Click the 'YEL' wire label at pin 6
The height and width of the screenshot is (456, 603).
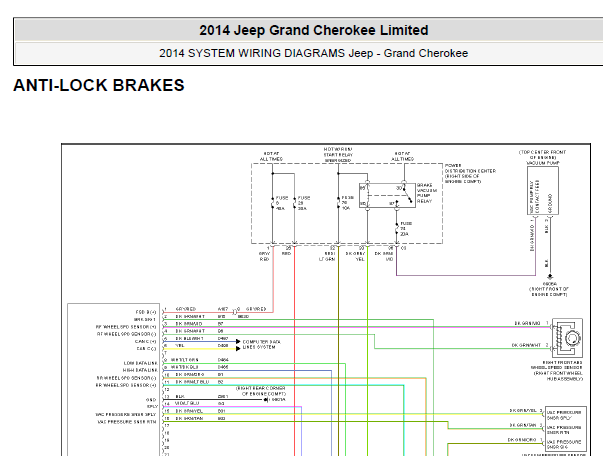pyautogui.click(x=180, y=346)
